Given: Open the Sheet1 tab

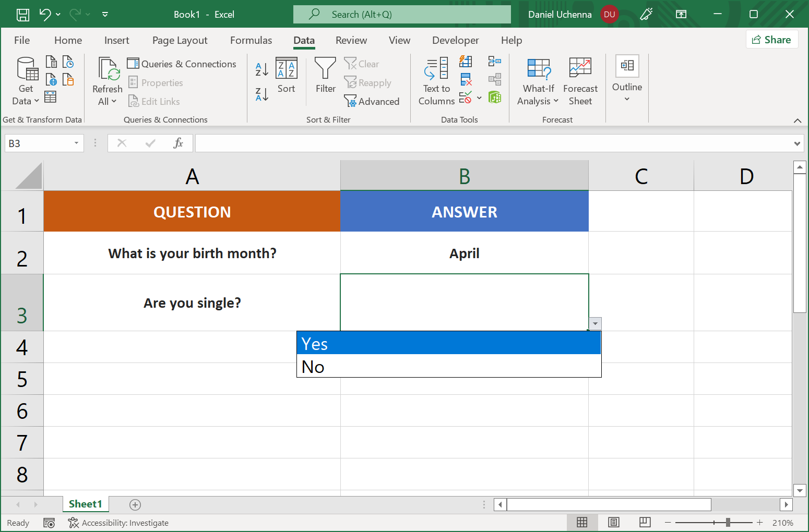Looking at the screenshot, I should coord(86,504).
